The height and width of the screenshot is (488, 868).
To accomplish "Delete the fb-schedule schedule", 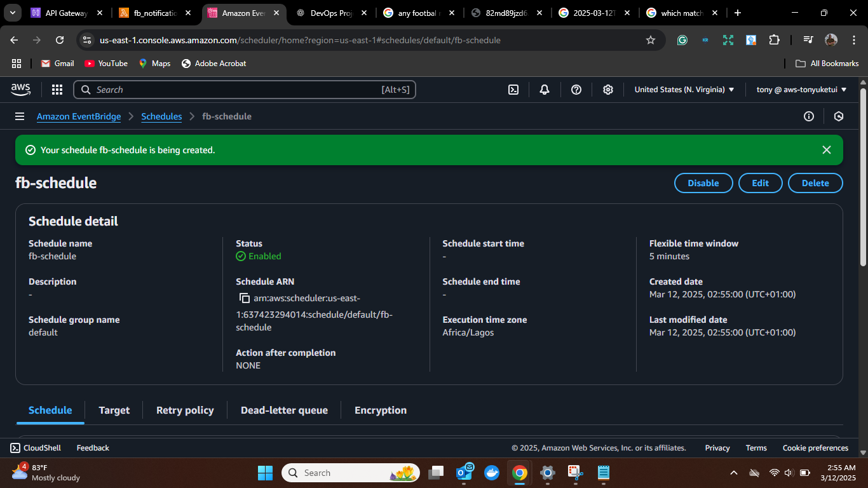I will (815, 183).
